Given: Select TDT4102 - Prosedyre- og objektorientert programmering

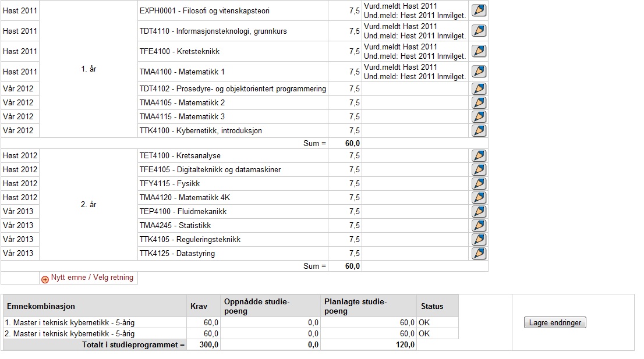Looking at the screenshot, I should [x=233, y=89].
